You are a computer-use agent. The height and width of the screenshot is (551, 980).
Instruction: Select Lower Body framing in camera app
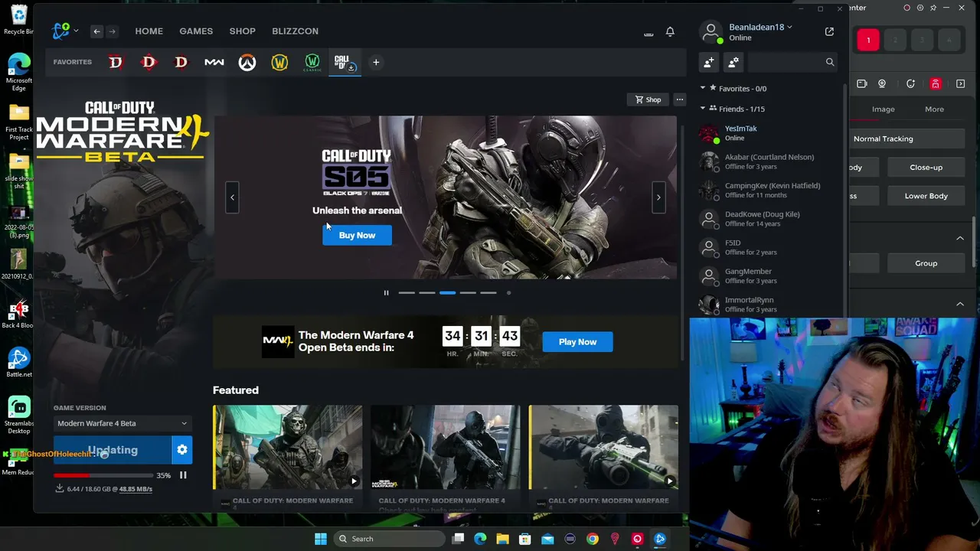coord(926,196)
